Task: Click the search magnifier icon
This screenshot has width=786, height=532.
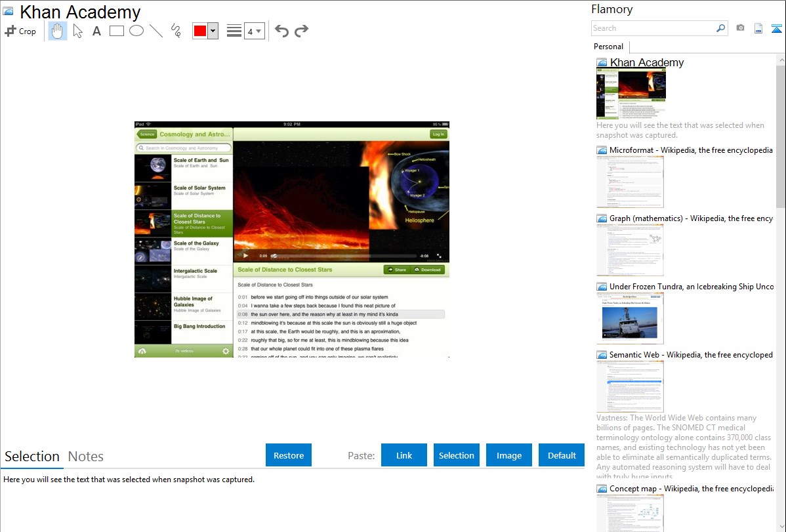Action: point(721,28)
